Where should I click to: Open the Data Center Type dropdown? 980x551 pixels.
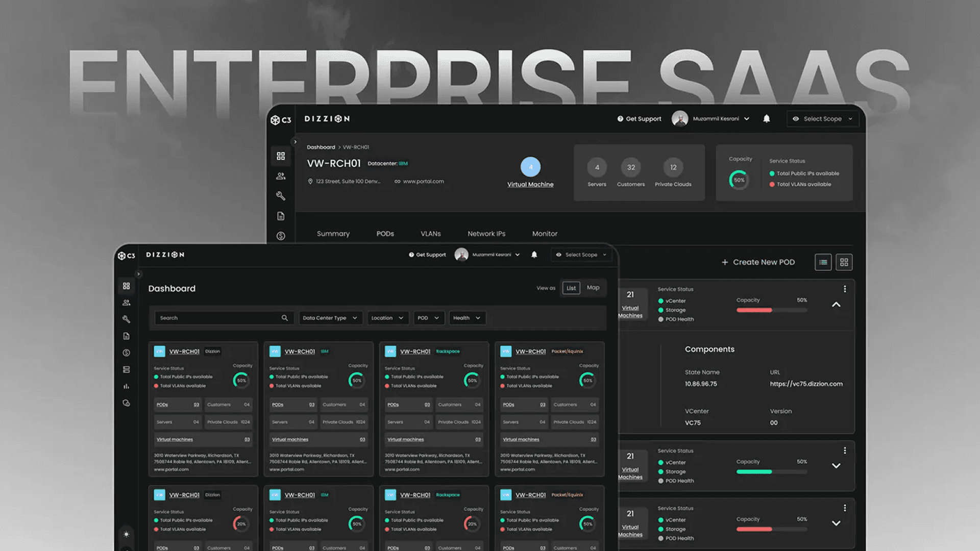[x=330, y=318]
